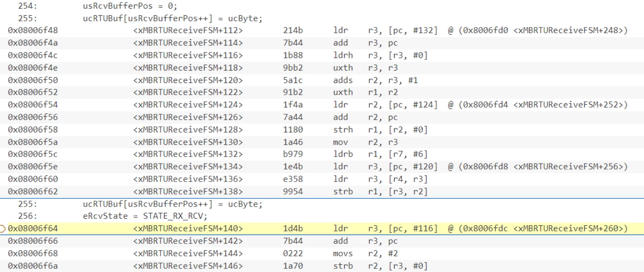Click the adds r2, r3, #1 instruction
This screenshot has height=272, width=644.
point(375,80)
